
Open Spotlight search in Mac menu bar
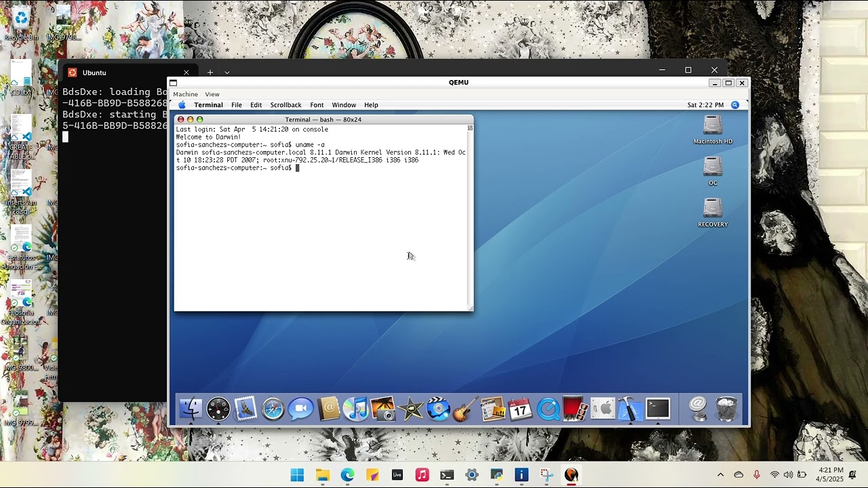(735, 105)
